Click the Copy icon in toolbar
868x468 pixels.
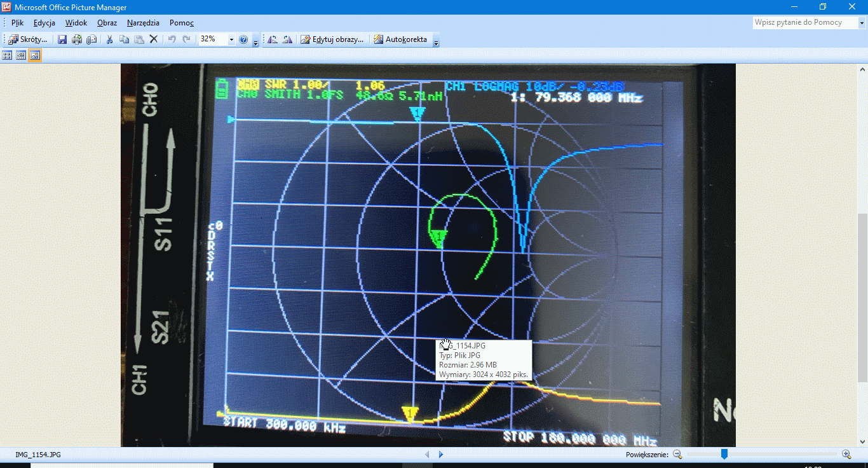pos(124,39)
